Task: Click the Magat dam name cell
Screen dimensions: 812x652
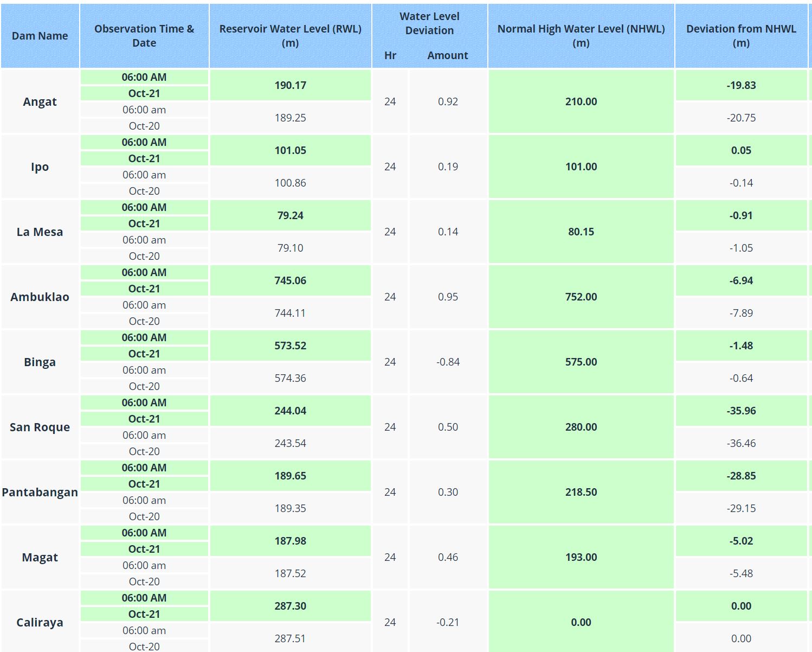Action: tap(40, 557)
